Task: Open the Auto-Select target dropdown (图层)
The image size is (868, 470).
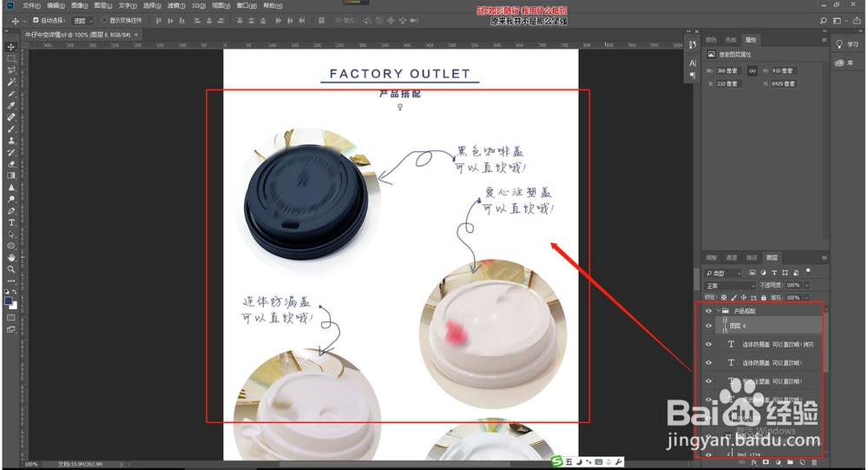Action: [83, 21]
